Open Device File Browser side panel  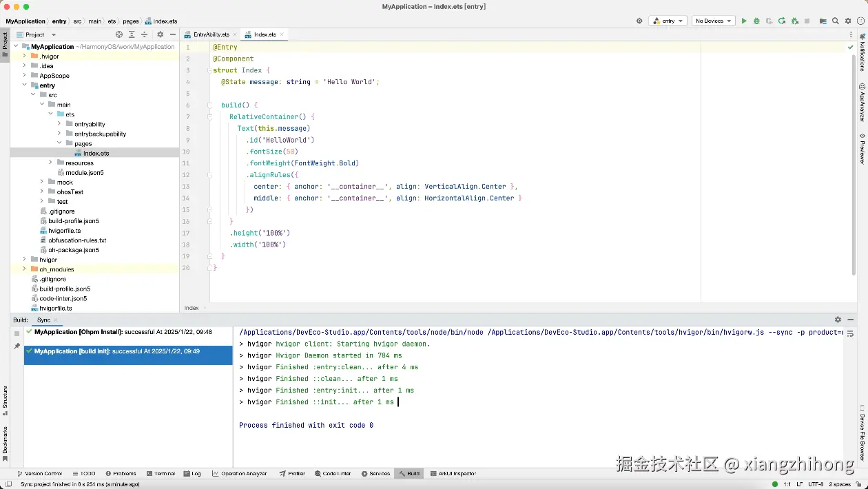[862, 432]
